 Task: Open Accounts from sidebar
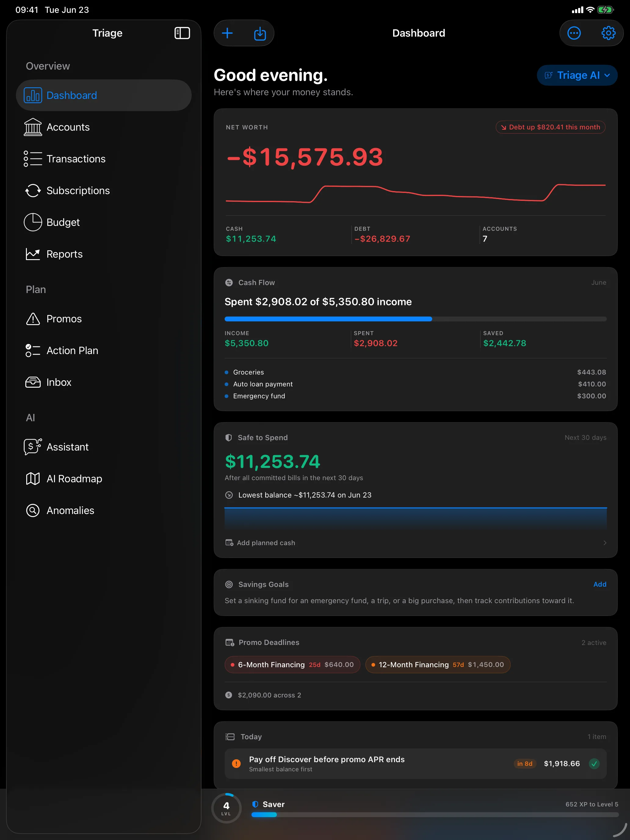click(104, 127)
